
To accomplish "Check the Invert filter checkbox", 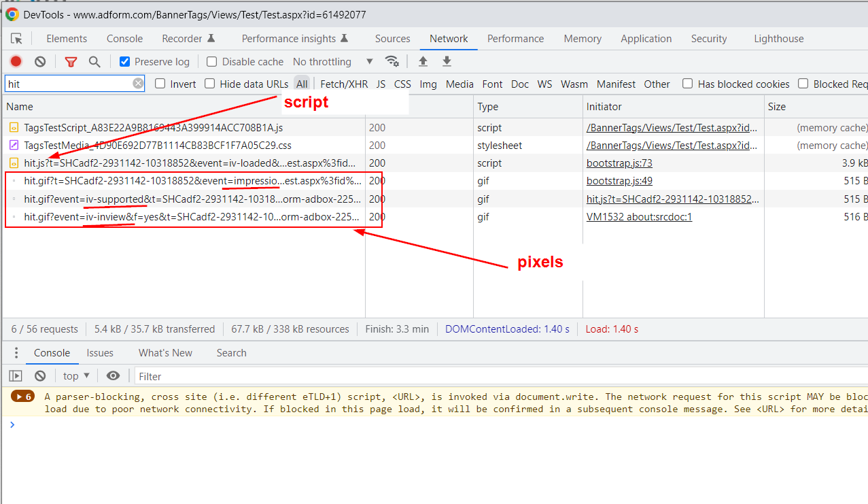I will click(160, 84).
